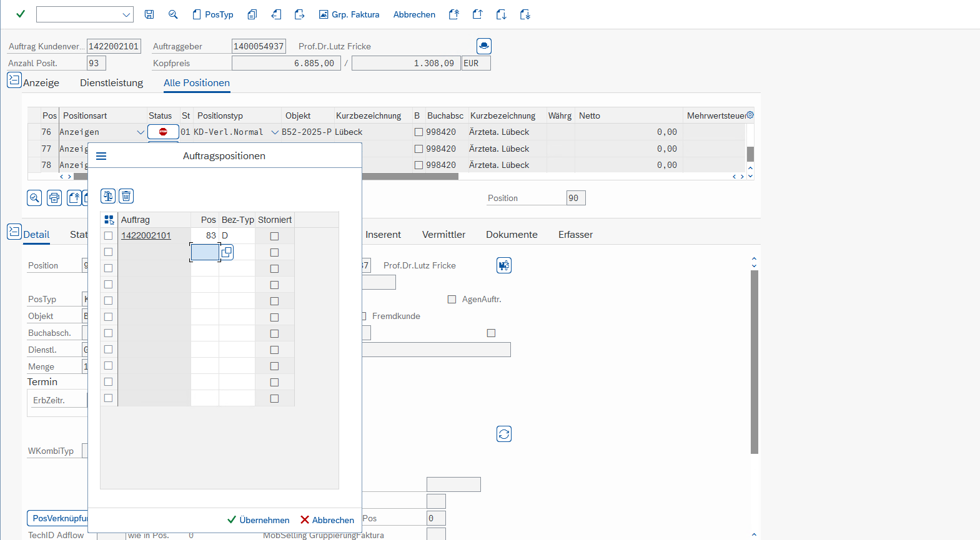Click the refresh icon in detail area
This screenshot has width=980, height=540.
[x=504, y=434]
